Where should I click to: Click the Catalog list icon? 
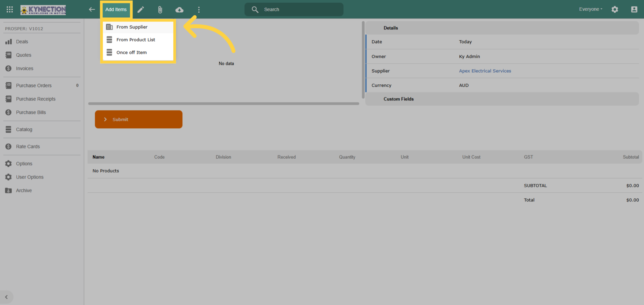click(x=9, y=129)
